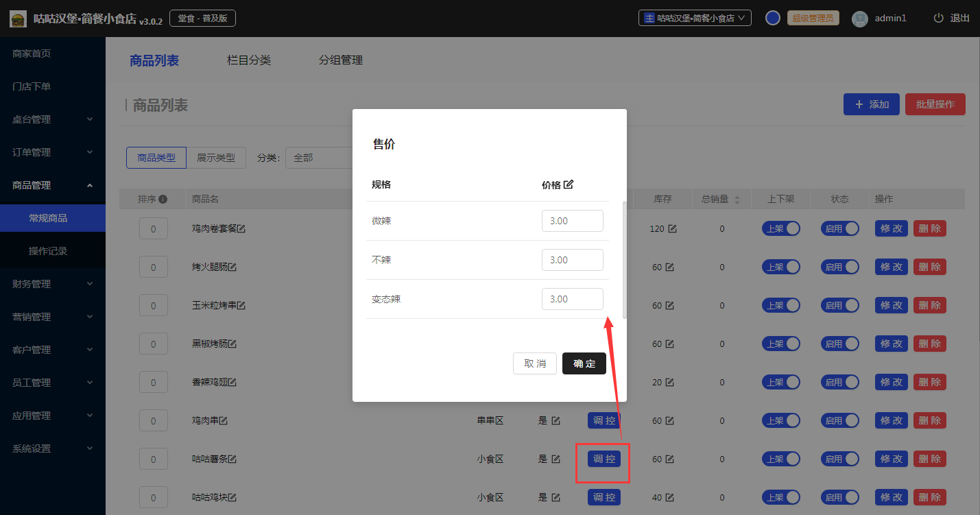Click the 是 edit icon in 鸡肉串 row

(x=555, y=420)
